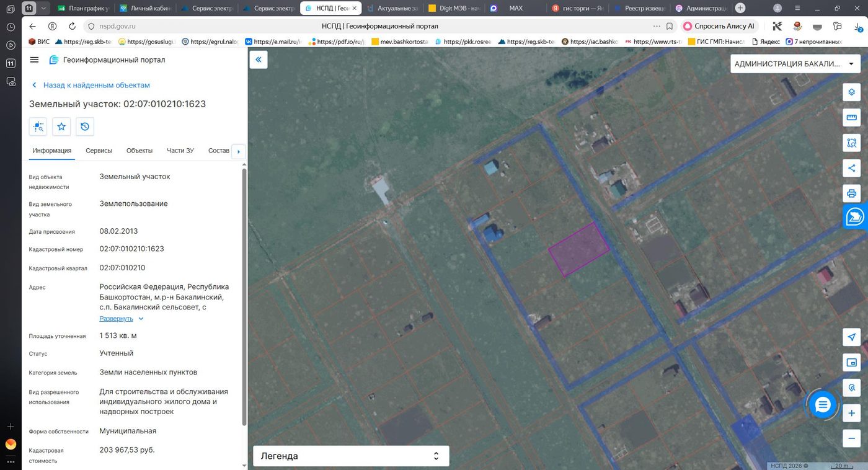Viewport: 868px width, 470px height.
Task: Bookmark this page in address bar
Action: [x=670, y=26]
